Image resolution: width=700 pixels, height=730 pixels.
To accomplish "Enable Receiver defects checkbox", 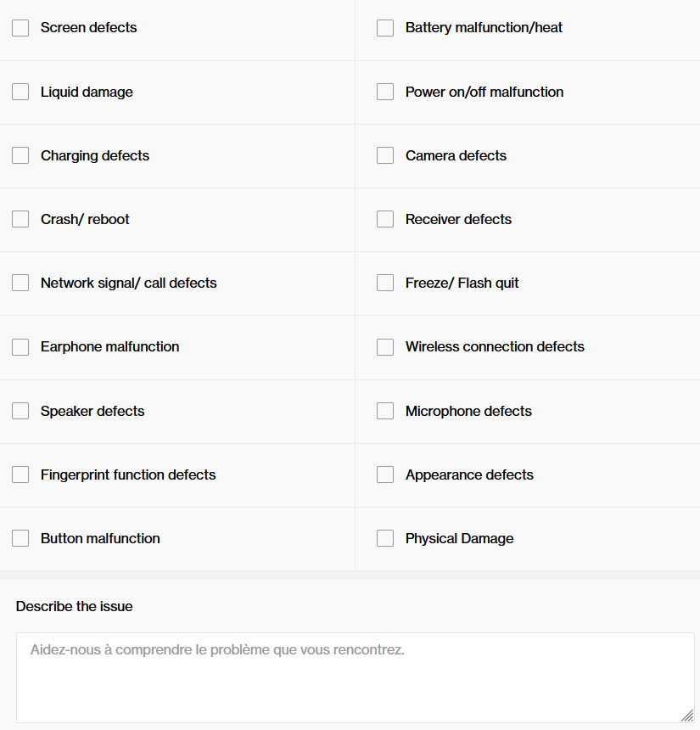I will (x=385, y=219).
